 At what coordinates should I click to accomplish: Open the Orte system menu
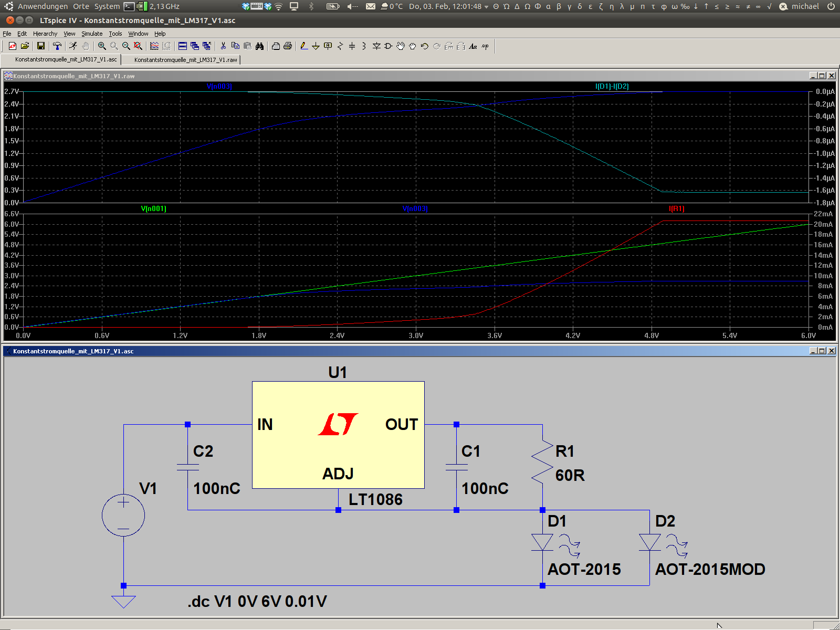tap(81, 6)
